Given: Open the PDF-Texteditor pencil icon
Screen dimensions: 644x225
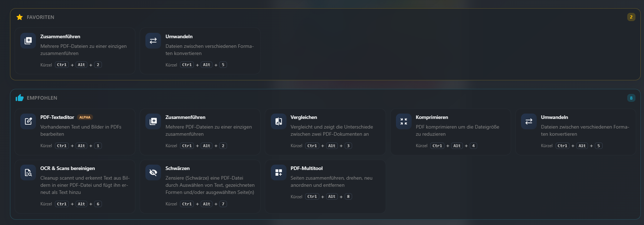Looking at the screenshot, I should coord(28,121).
